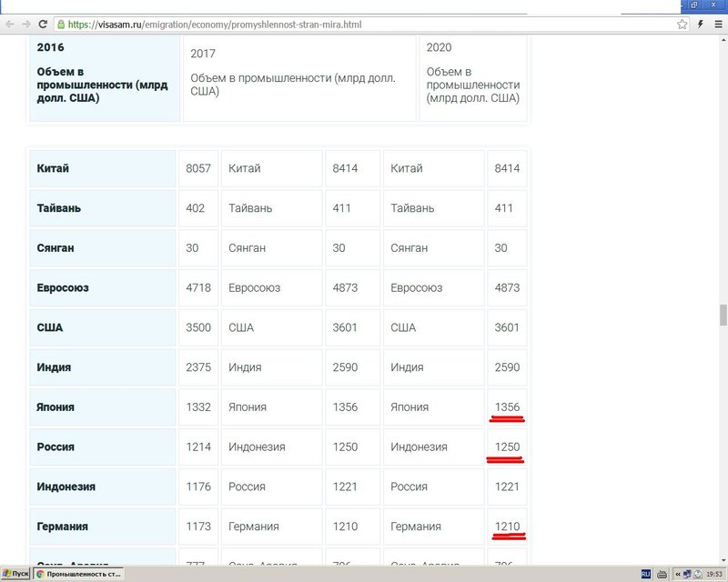
Task: Click the page's vertical scrollbar thumb
Action: 723,315
